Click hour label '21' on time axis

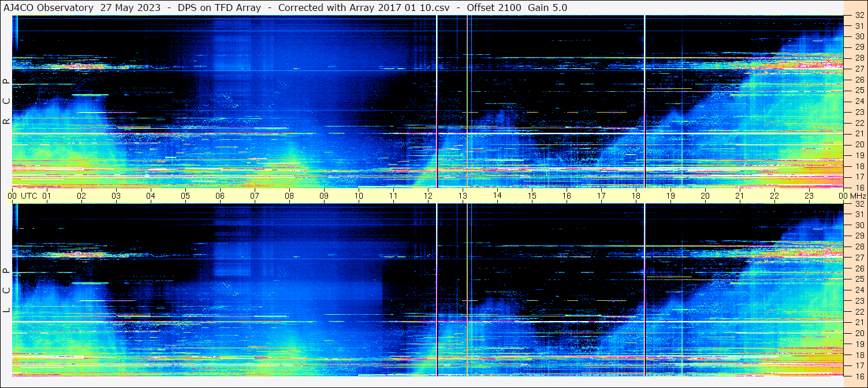coord(740,196)
